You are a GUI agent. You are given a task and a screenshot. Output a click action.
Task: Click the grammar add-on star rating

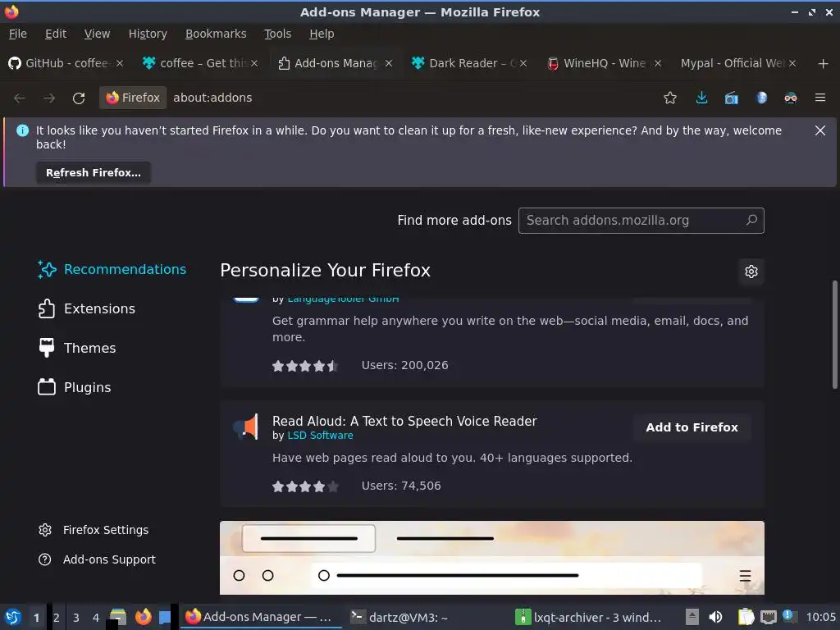(305, 366)
